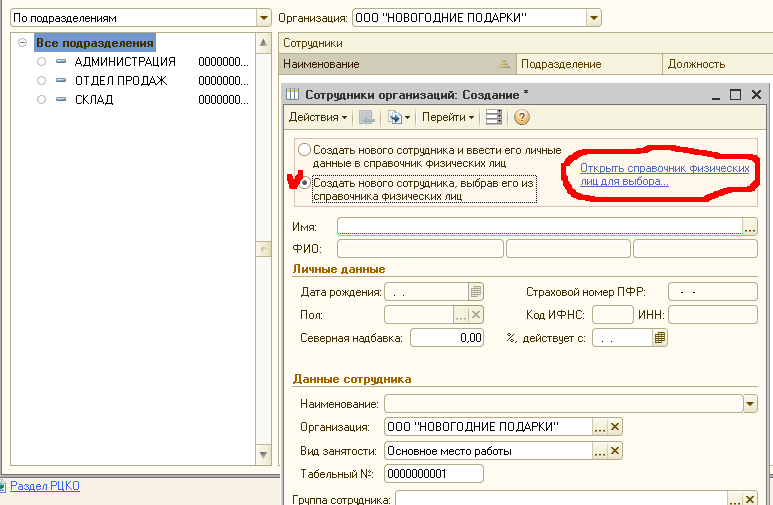The height and width of the screenshot is (505, 773).
Task: Click ellipsis button of Организация field
Action: tap(599, 427)
